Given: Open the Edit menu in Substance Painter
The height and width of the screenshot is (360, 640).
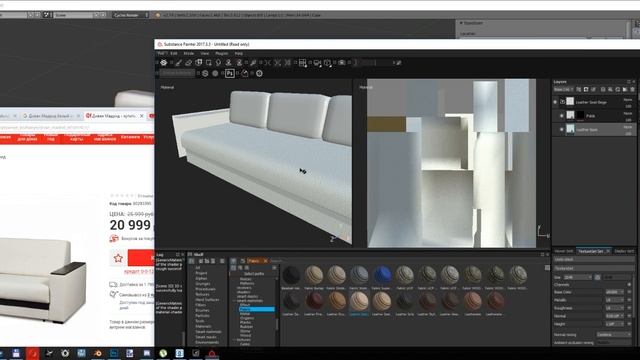Looking at the screenshot, I should [x=174, y=53].
